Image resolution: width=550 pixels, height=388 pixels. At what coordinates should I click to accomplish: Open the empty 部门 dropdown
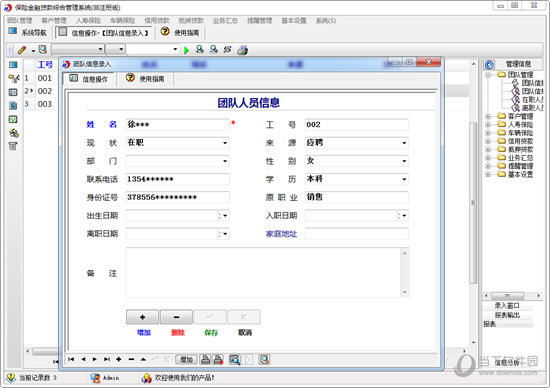(x=225, y=161)
